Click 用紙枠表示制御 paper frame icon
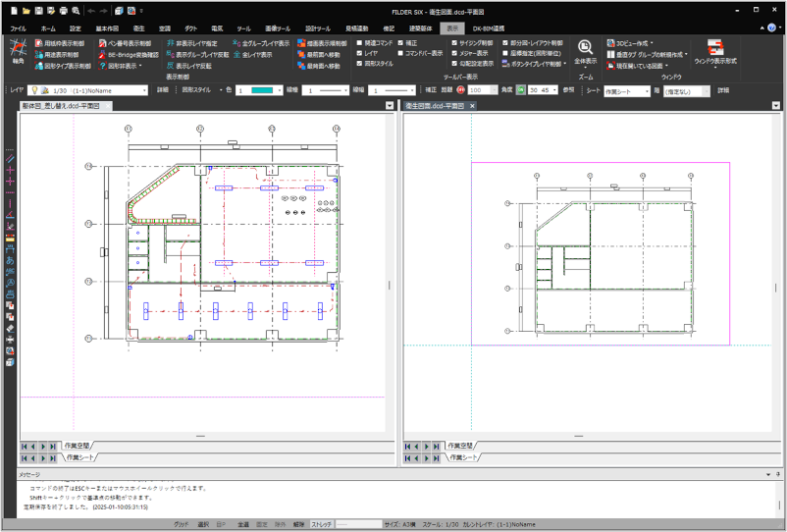Viewport: 787px width, 532px height. [63, 43]
